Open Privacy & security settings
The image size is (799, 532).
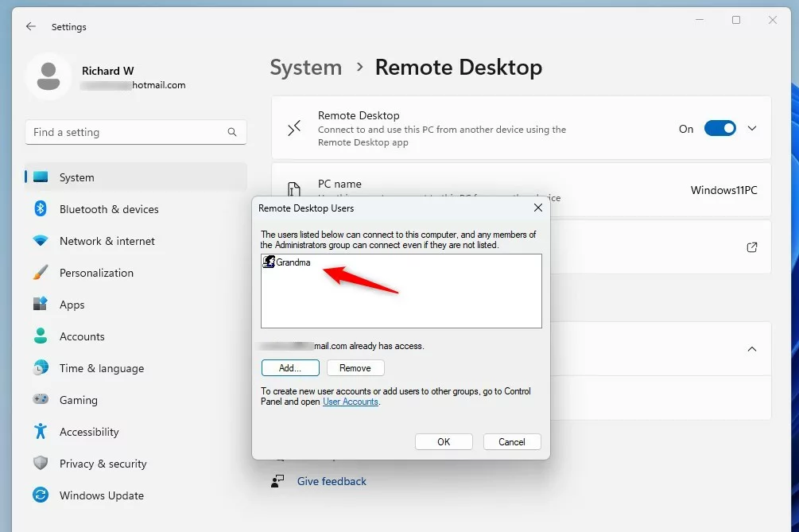point(135,463)
